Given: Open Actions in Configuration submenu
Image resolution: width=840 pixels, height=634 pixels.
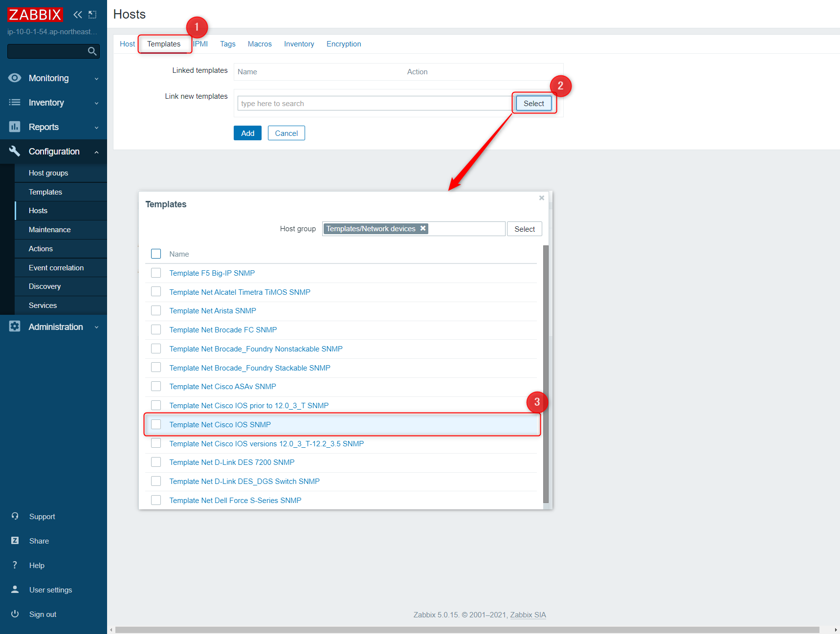Looking at the screenshot, I should pos(61,249).
